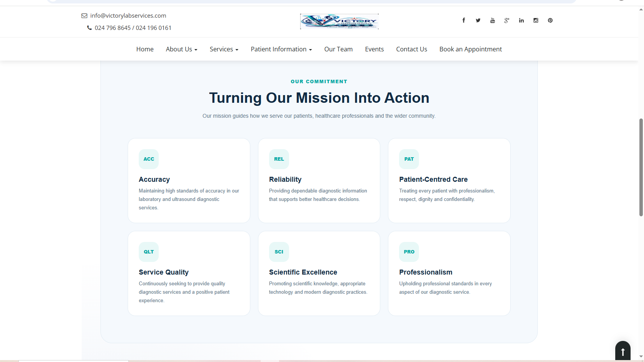
Task: Open the Contact Us page
Action: (x=412, y=49)
